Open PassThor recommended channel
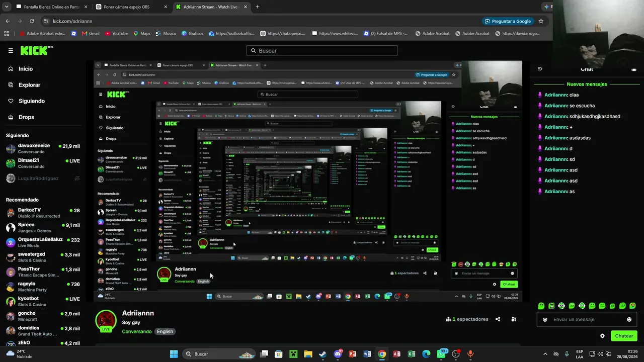Image resolution: width=644 pixels, height=362 pixels. click(43, 272)
